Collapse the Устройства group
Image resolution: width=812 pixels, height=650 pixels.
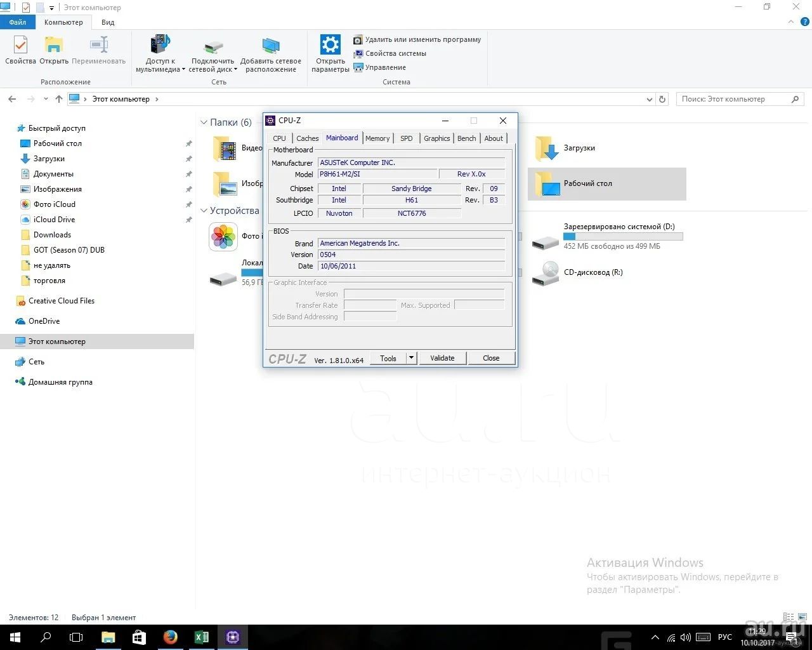(x=204, y=211)
